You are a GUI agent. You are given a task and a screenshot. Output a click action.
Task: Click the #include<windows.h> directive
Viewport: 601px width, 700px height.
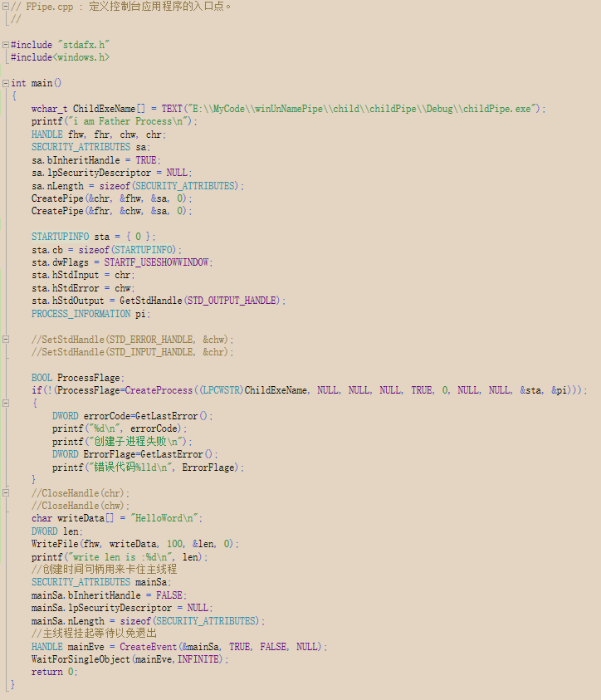point(60,57)
